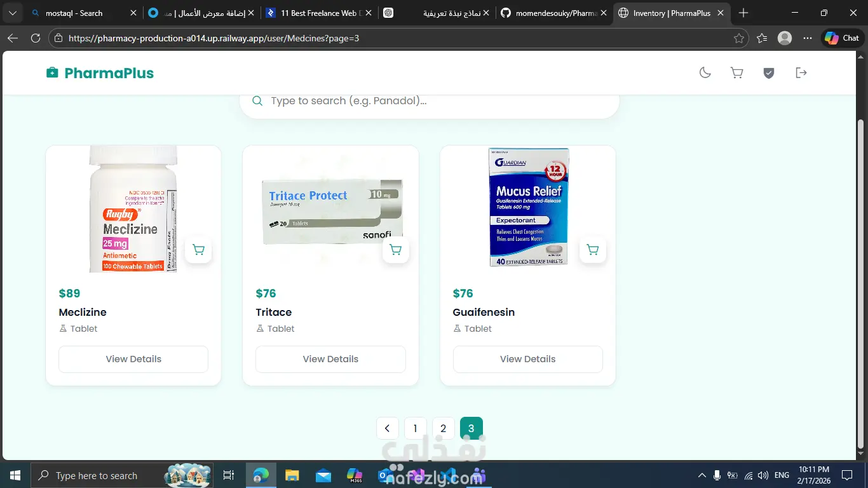Open tab search dropdown arrow
The height and width of the screenshot is (488, 868).
click(13, 13)
